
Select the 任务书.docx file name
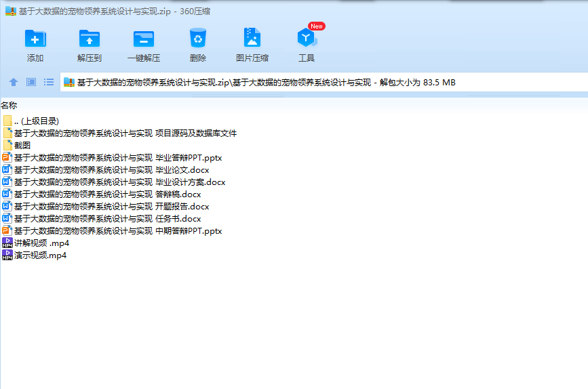pyautogui.click(x=108, y=218)
